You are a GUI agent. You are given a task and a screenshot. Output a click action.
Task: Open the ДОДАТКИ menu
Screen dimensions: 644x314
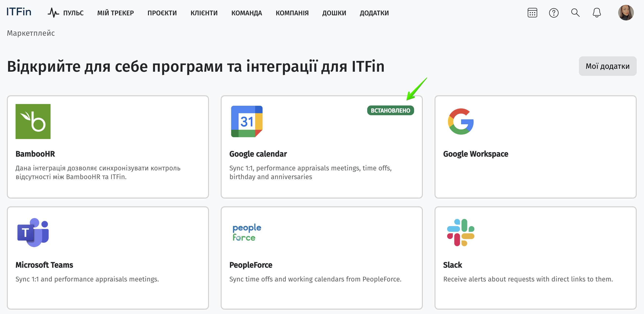click(x=374, y=13)
